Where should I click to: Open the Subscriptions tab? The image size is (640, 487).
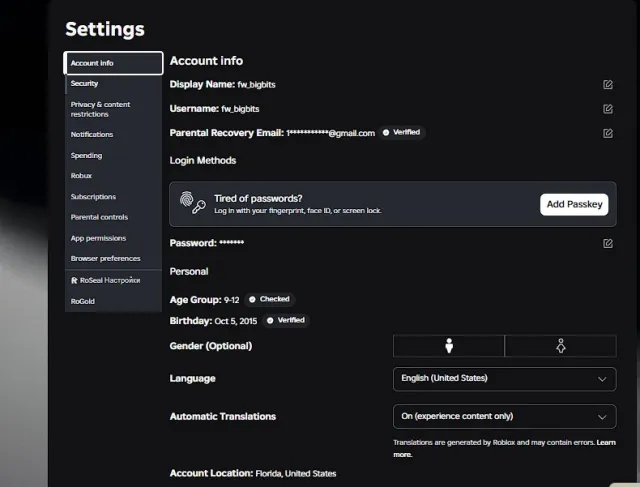(113, 197)
